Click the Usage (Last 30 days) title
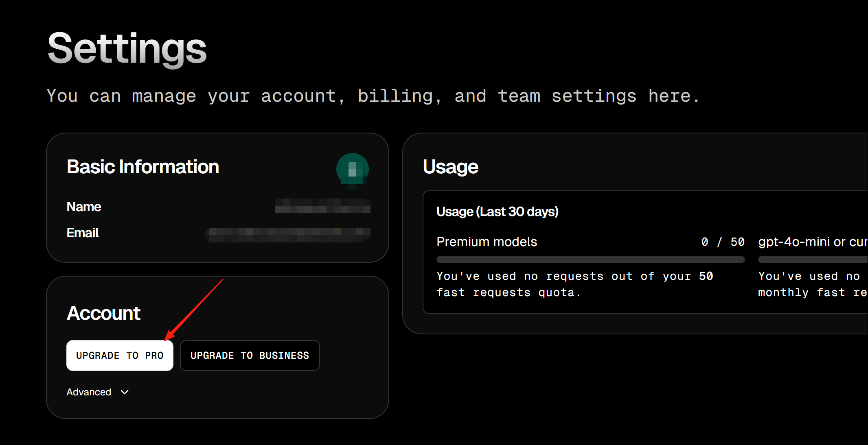The width and height of the screenshot is (868, 445). click(x=498, y=212)
